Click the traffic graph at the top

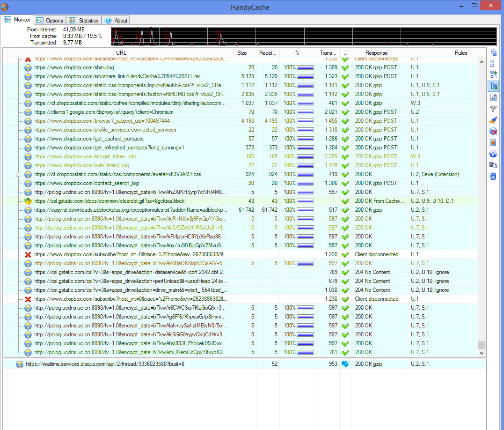coord(304,36)
